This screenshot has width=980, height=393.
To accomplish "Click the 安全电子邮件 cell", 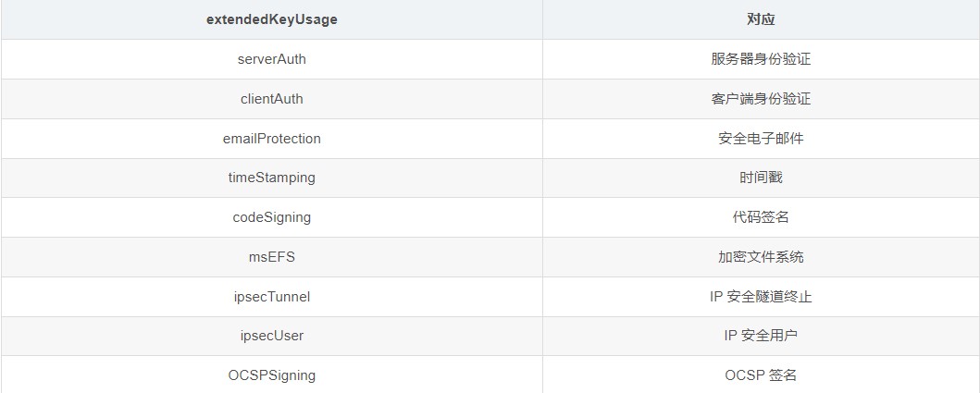I will click(761, 139).
